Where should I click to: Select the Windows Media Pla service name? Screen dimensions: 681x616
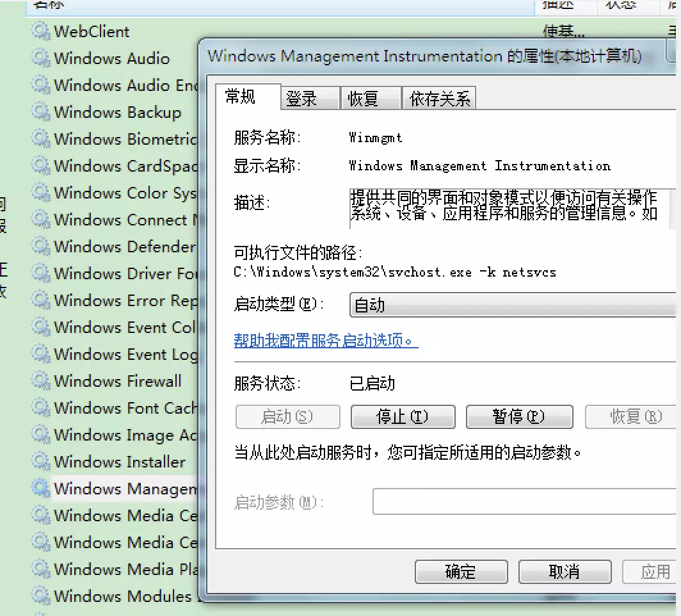pos(125,569)
